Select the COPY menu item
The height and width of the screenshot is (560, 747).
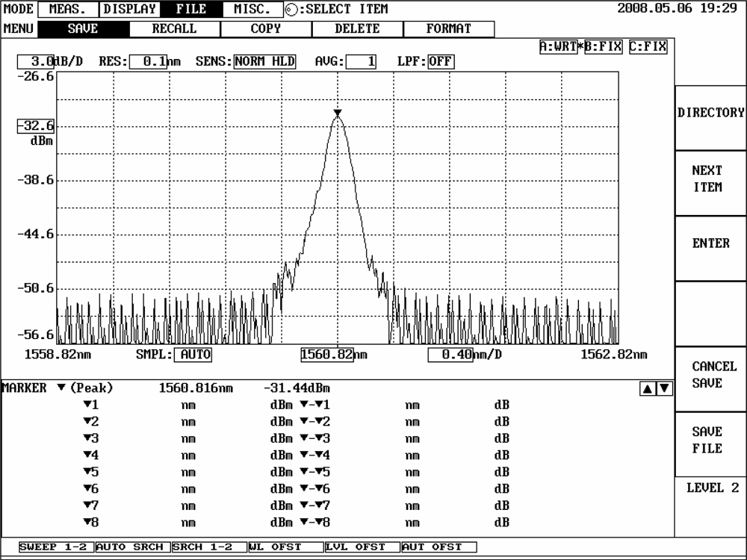pyautogui.click(x=266, y=29)
